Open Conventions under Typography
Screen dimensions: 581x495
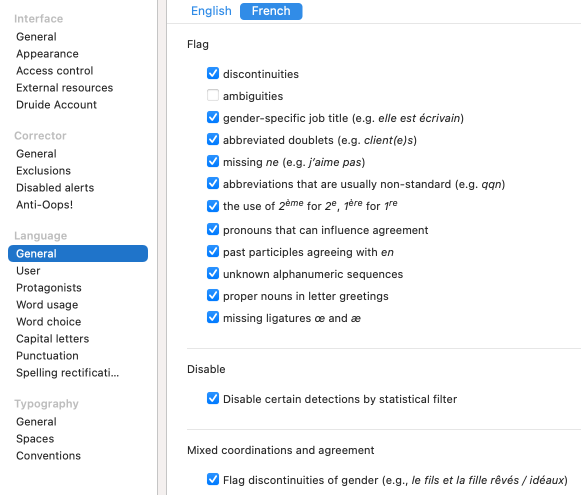49,456
